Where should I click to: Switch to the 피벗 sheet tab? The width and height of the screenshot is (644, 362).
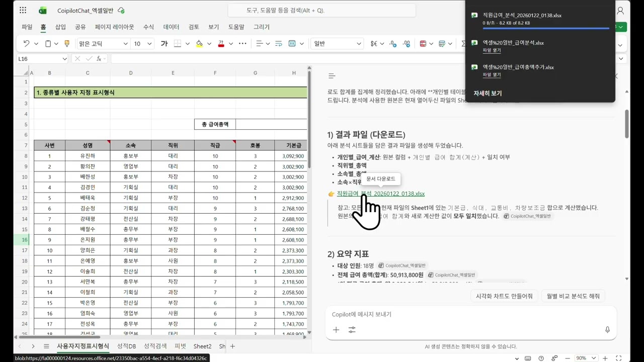click(x=180, y=346)
